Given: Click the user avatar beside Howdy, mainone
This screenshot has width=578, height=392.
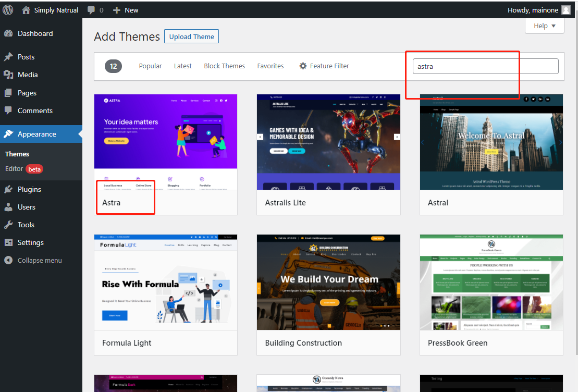Looking at the screenshot, I should (x=566, y=10).
